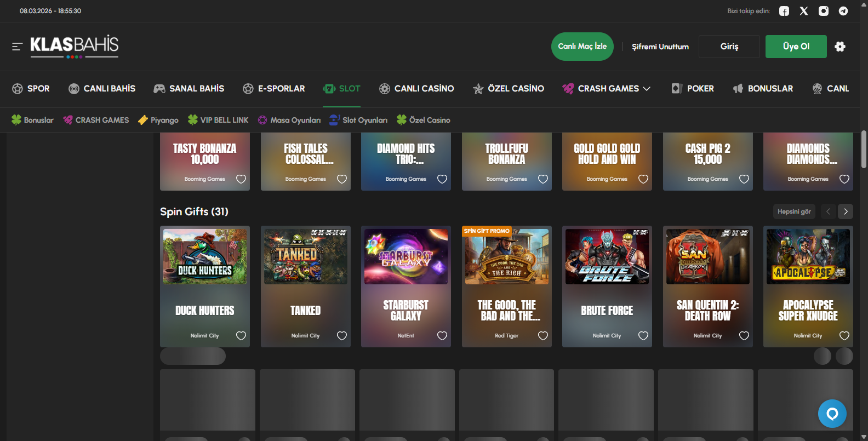Favorite the Duck Hunters game heart
The width and height of the screenshot is (868, 441).
pyautogui.click(x=241, y=336)
